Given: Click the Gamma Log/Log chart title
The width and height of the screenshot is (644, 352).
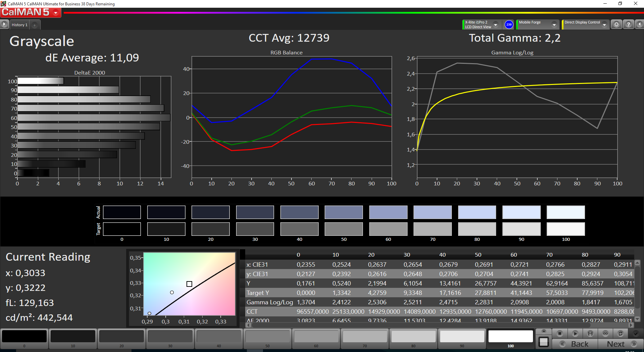Looking at the screenshot, I should (512, 52).
